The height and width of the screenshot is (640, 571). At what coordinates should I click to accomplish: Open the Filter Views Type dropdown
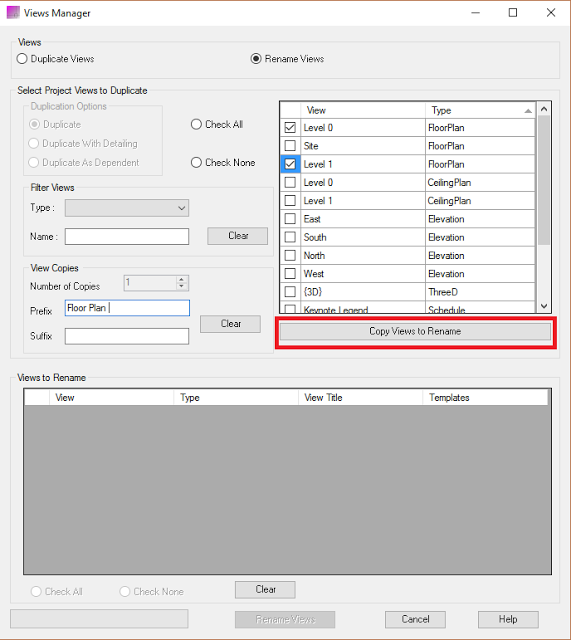click(127, 208)
